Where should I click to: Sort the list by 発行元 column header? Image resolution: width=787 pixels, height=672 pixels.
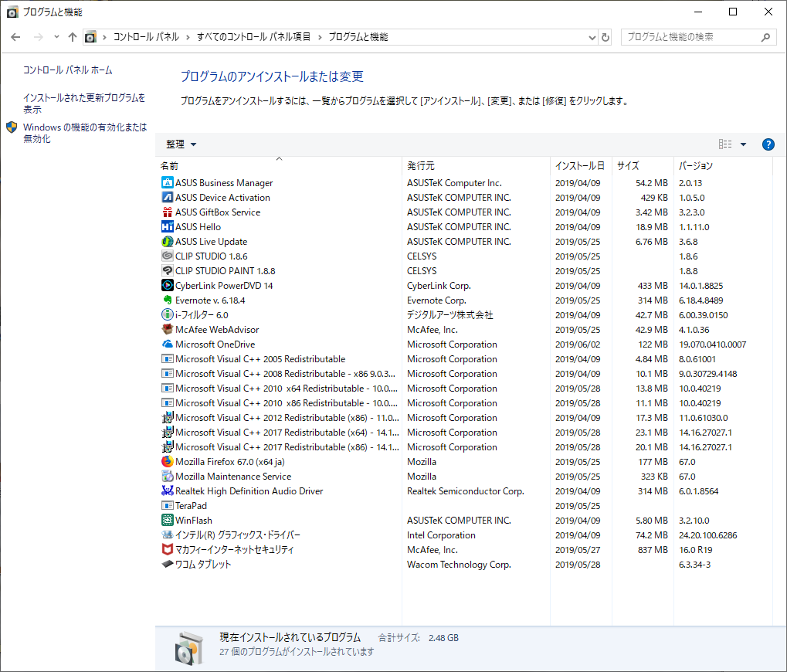421,166
